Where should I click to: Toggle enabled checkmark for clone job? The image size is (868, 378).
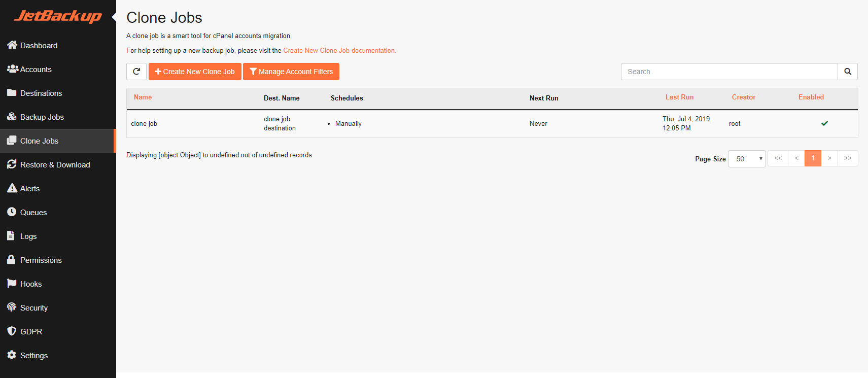[824, 123]
